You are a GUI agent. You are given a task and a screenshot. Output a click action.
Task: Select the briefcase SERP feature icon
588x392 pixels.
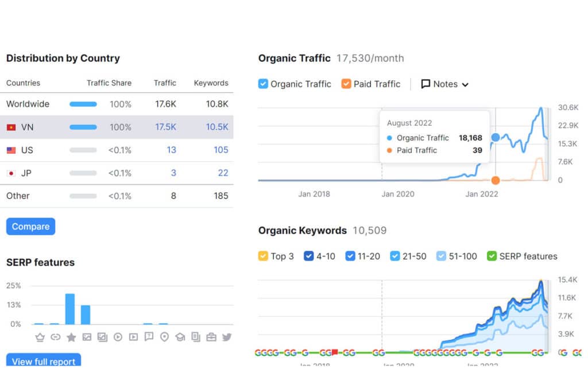pos(211,337)
